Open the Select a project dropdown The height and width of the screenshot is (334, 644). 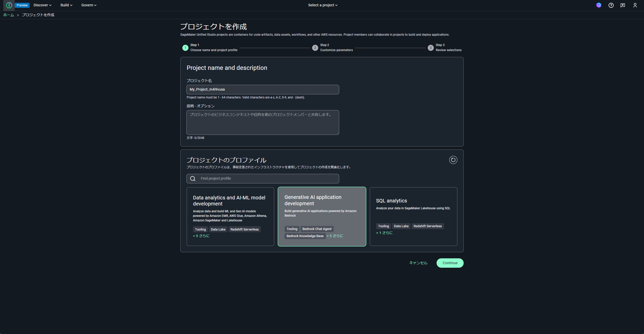coord(323,5)
